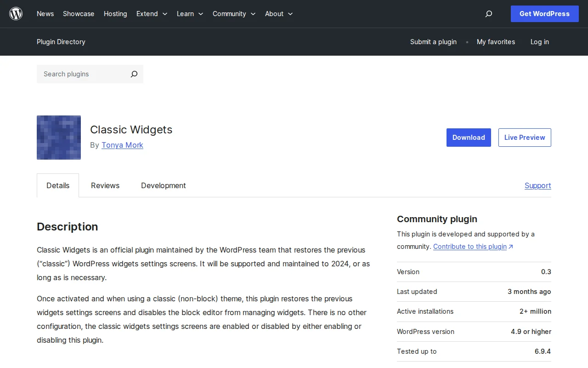Click the WordPress logo
Screen dimensions: 588x368
pyautogui.click(x=16, y=13)
